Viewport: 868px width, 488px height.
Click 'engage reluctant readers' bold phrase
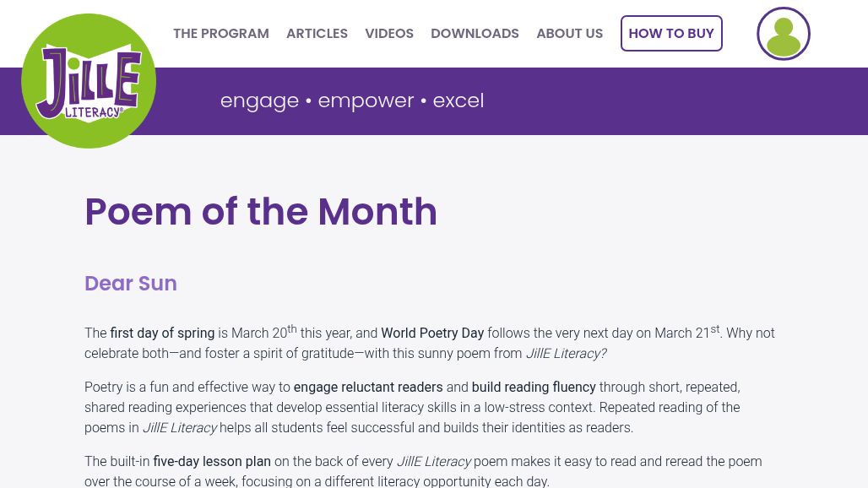[368, 388]
